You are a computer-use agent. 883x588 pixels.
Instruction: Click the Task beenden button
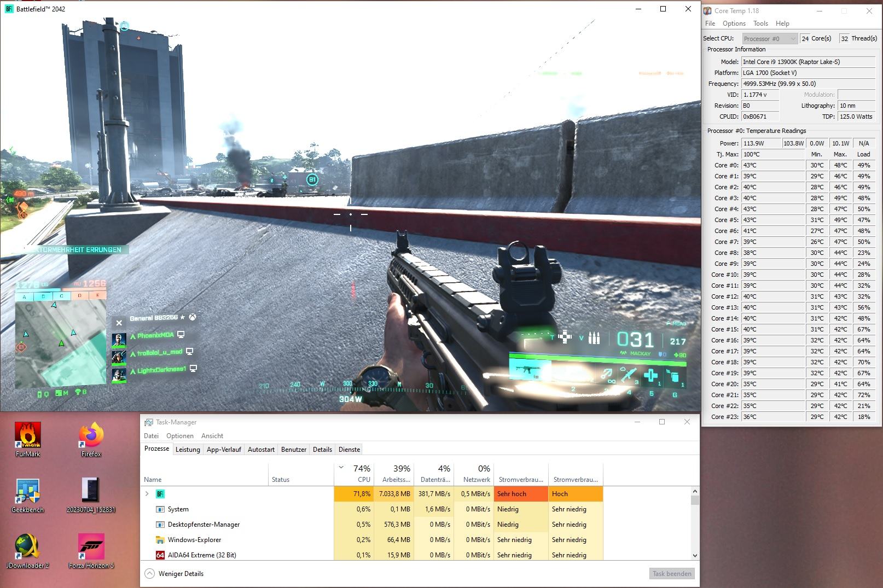click(x=672, y=574)
